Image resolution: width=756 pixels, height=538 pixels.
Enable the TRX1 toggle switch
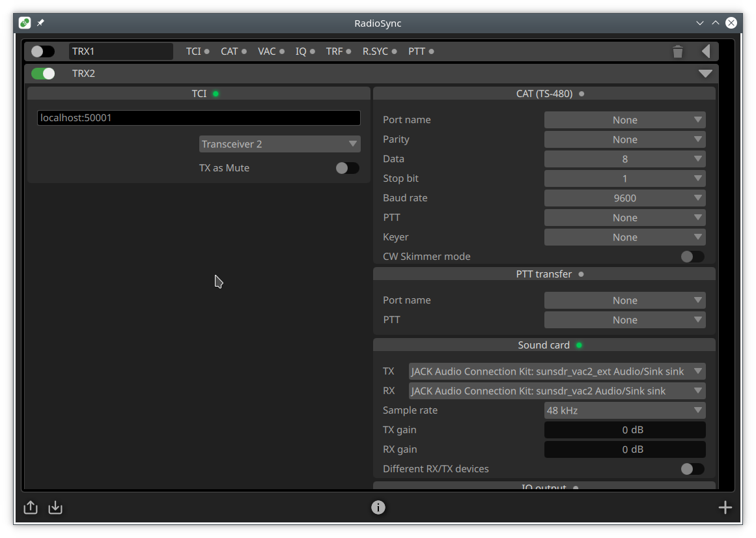pos(43,51)
